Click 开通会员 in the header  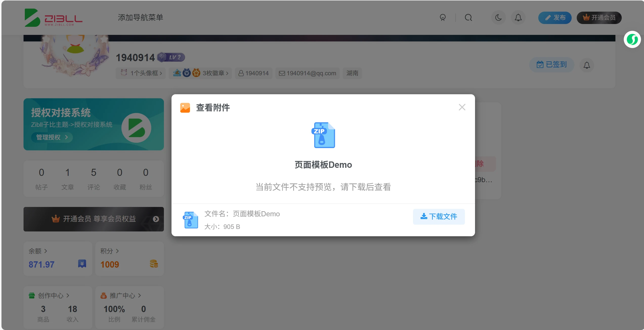(x=599, y=18)
